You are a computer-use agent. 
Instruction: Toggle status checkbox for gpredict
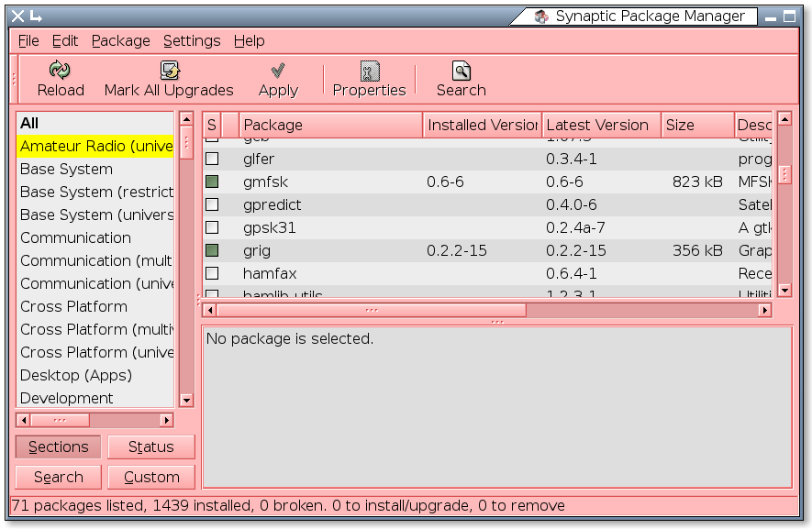pos(212,204)
